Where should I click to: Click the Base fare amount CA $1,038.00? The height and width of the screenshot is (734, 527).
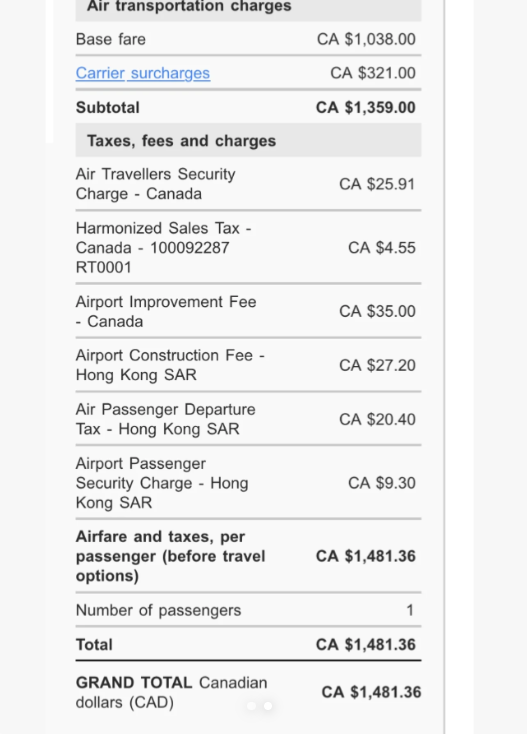366,39
